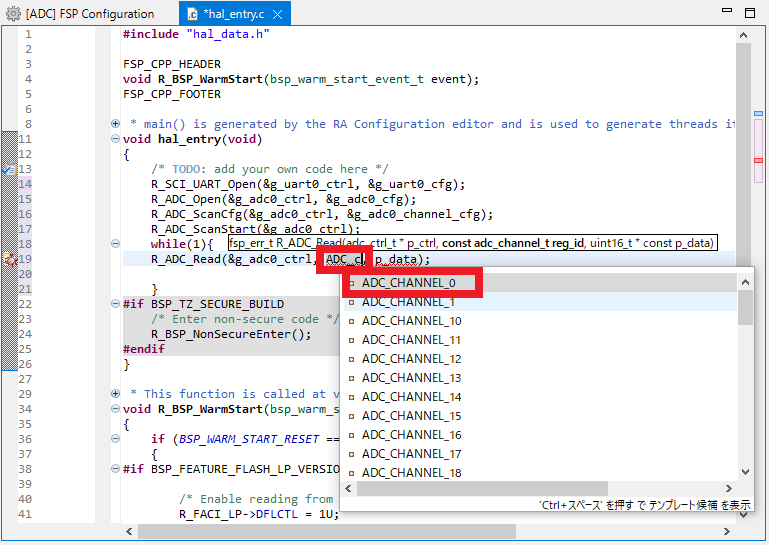The height and width of the screenshot is (545, 769).
Task: Click the task marker icon on line 13
Action: coord(10,169)
